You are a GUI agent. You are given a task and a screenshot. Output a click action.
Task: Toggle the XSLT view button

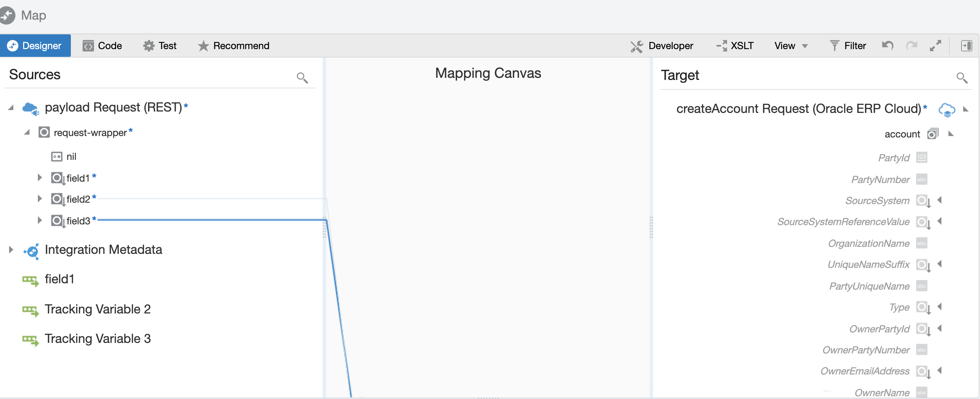coord(735,46)
